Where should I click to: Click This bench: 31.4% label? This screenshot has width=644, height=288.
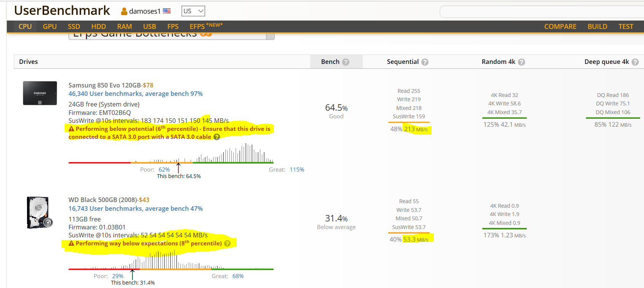point(133,283)
